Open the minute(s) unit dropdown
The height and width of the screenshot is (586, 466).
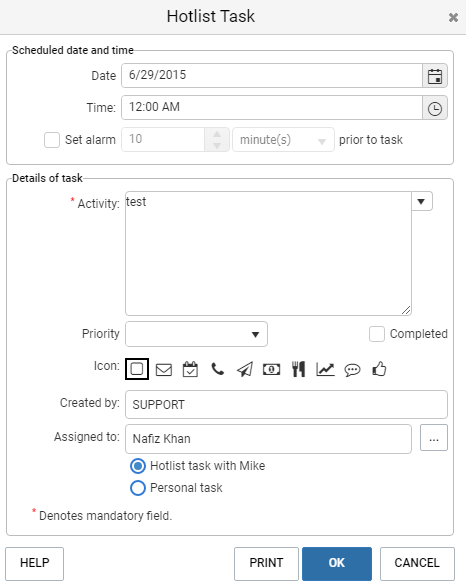point(283,140)
